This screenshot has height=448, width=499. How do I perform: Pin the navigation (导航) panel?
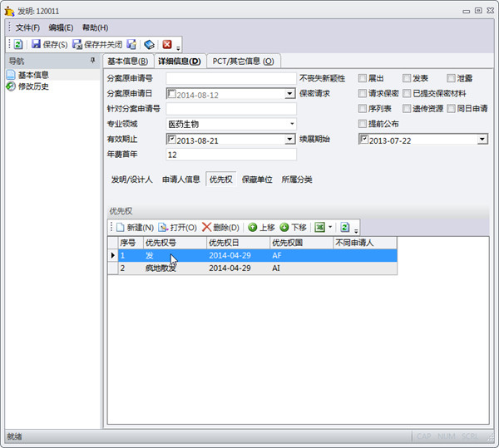pyautogui.click(x=92, y=60)
